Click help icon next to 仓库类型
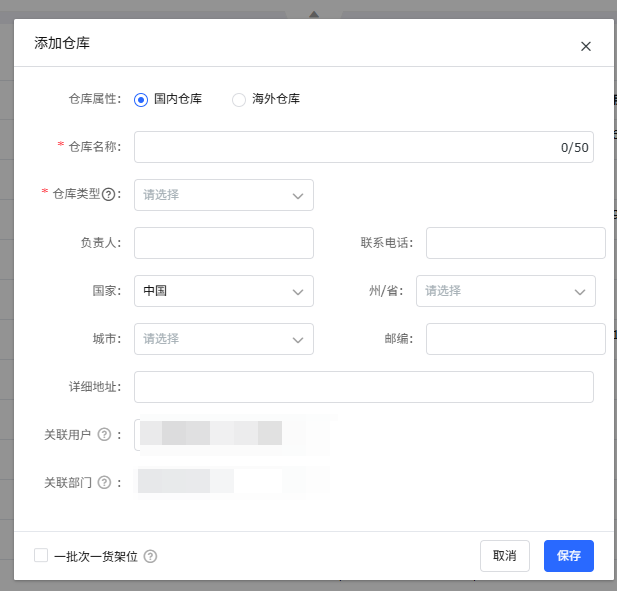Screen dimensions: 617x591 click(109, 194)
